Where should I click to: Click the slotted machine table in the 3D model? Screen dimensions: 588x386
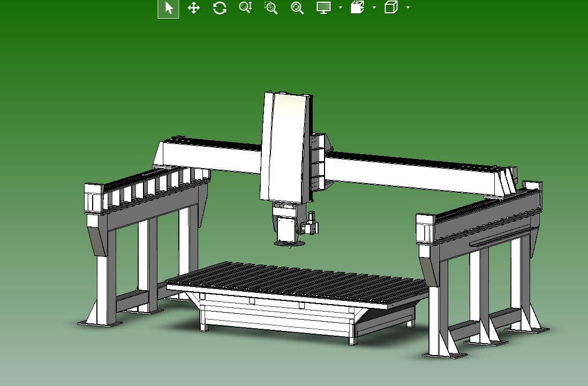point(296,285)
